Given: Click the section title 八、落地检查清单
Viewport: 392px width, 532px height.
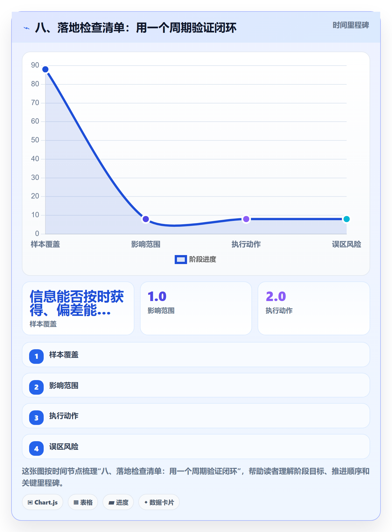Looking at the screenshot, I should tap(136, 28).
